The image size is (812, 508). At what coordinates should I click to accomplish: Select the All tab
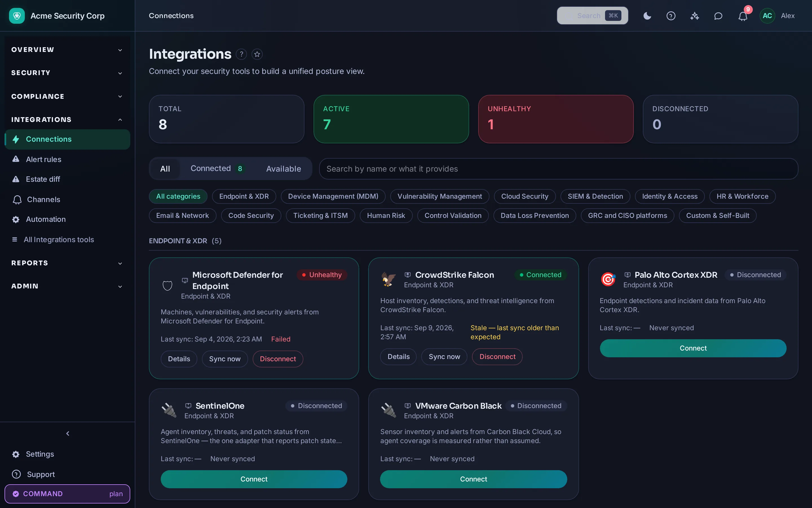pyautogui.click(x=165, y=169)
